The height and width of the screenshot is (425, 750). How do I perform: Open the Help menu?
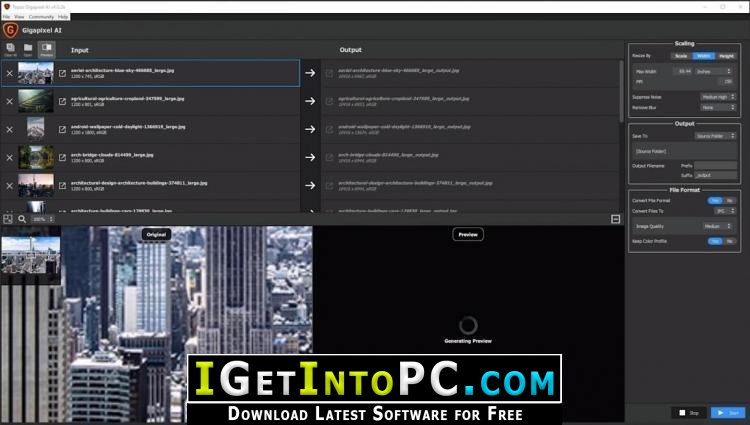coord(63,17)
